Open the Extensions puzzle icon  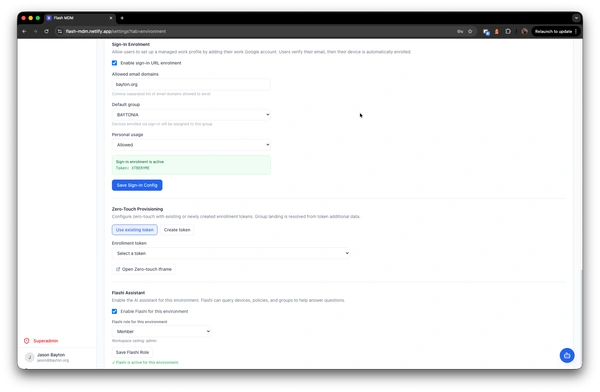click(x=508, y=31)
